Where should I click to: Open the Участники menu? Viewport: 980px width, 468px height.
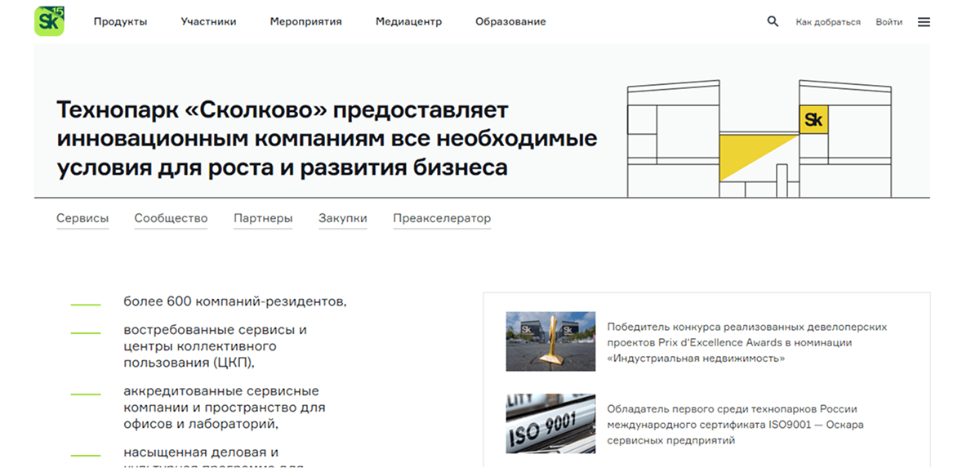coord(208,22)
